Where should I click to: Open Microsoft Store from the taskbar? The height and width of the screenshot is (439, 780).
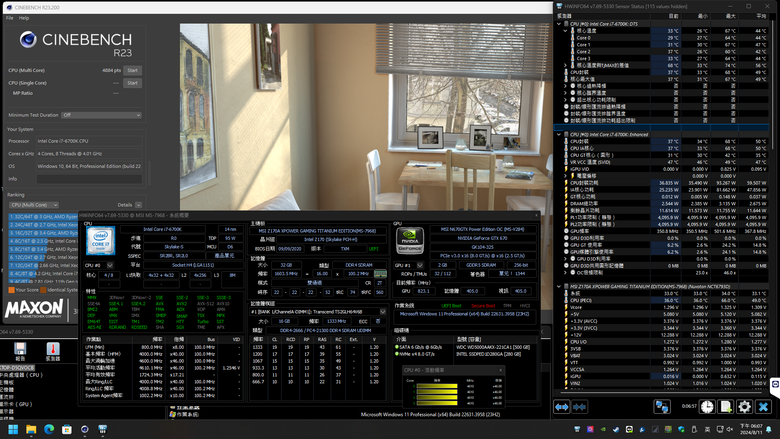coord(67,429)
